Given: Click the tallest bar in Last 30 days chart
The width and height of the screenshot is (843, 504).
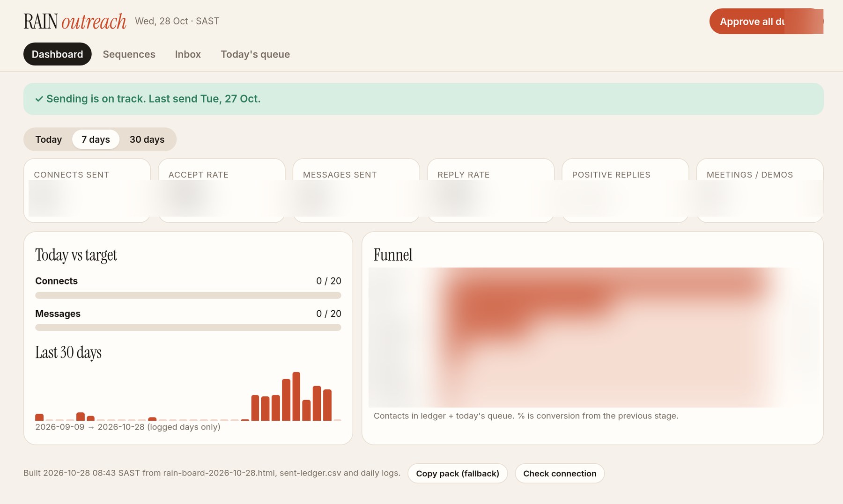Looking at the screenshot, I should (296, 396).
